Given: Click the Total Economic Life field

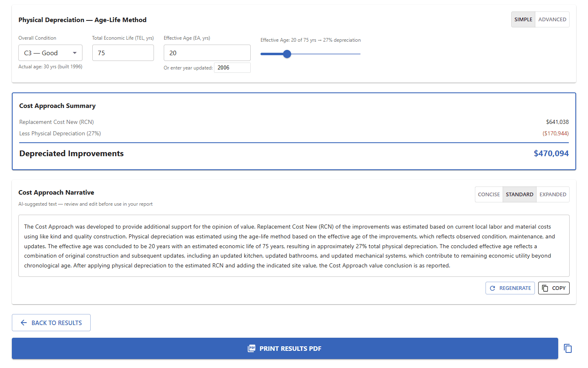Looking at the screenshot, I should [123, 53].
